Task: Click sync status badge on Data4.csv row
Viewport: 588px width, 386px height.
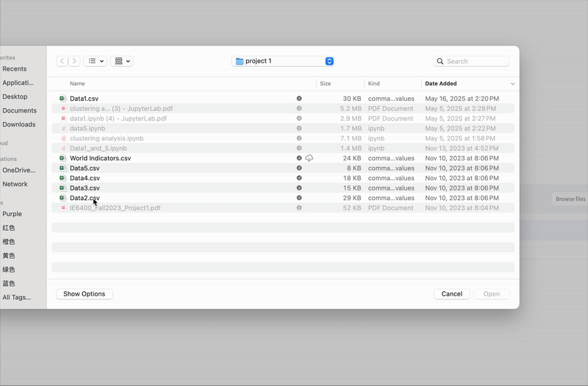Action: pyautogui.click(x=299, y=178)
